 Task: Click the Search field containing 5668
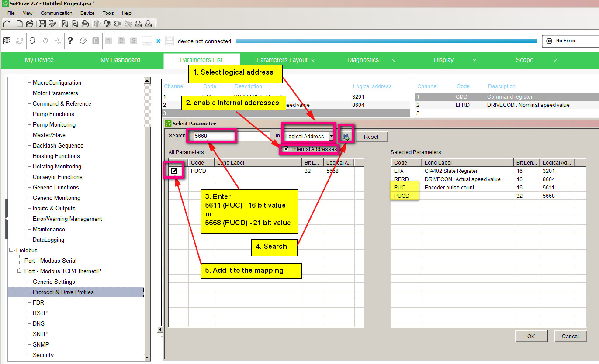232,136
